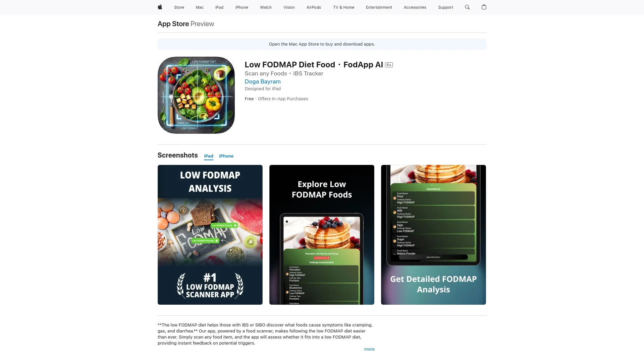Select the iPad screenshots tab
The width and height of the screenshot is (644, 362).
208,156
